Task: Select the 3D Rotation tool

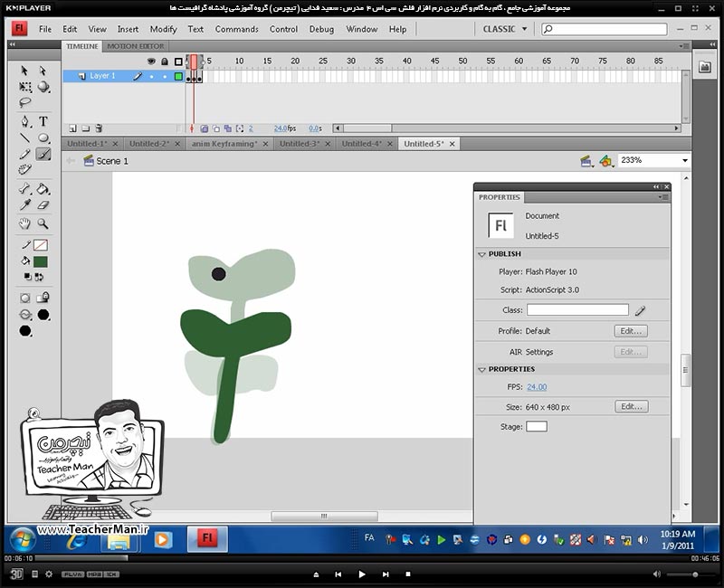Action: coord(43,87)
